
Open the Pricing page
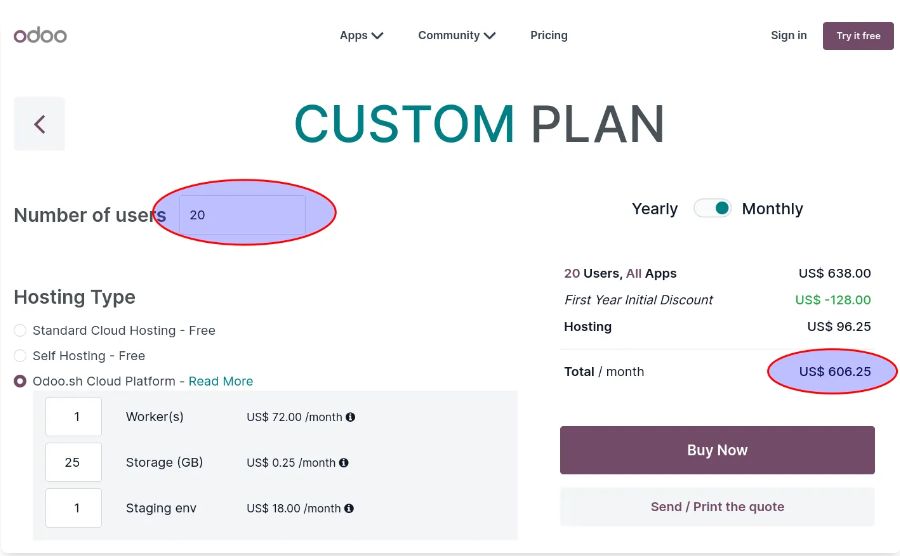click(549, 36)
